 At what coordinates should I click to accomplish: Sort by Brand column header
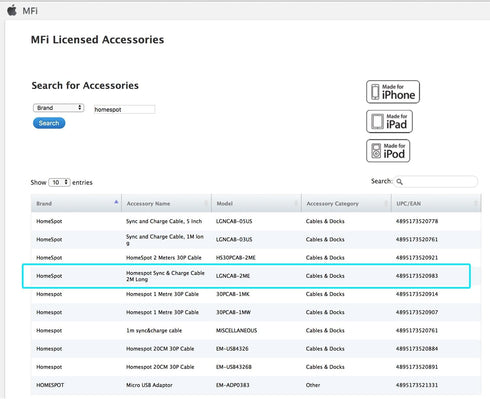click(76, 203)
